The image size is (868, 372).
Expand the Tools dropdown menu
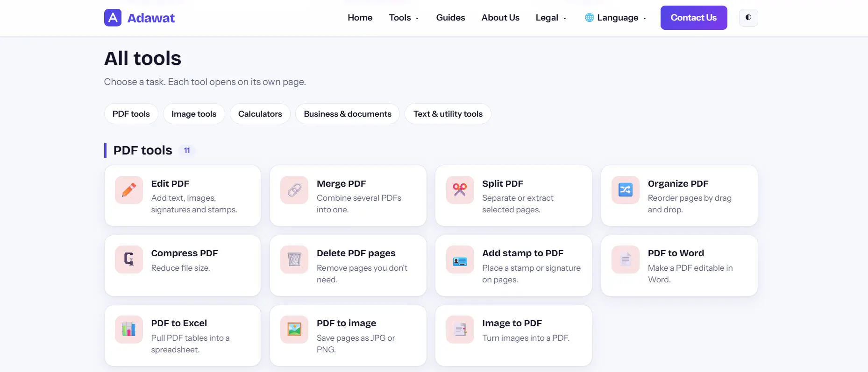(404, 18)
